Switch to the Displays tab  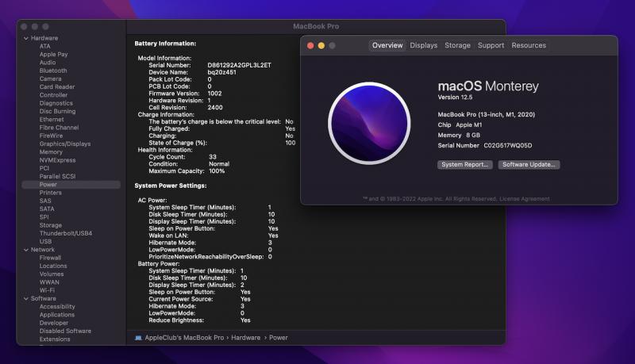pos(423,46)
